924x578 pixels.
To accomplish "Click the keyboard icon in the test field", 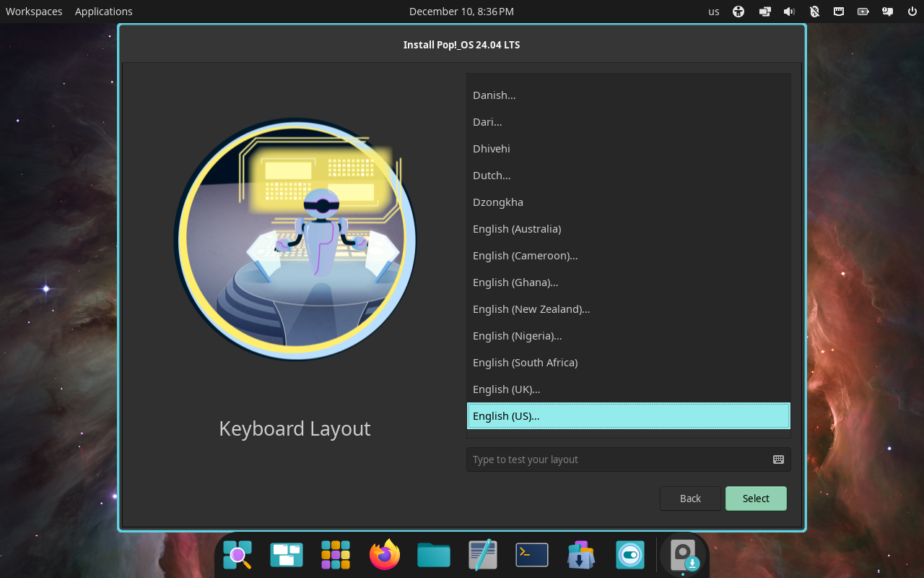I will point(777,459).
